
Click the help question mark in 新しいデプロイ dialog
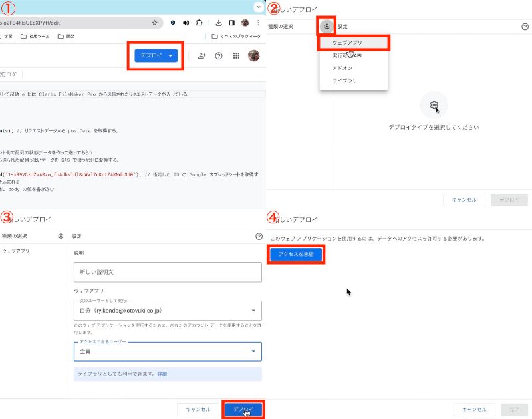(525, 26)
